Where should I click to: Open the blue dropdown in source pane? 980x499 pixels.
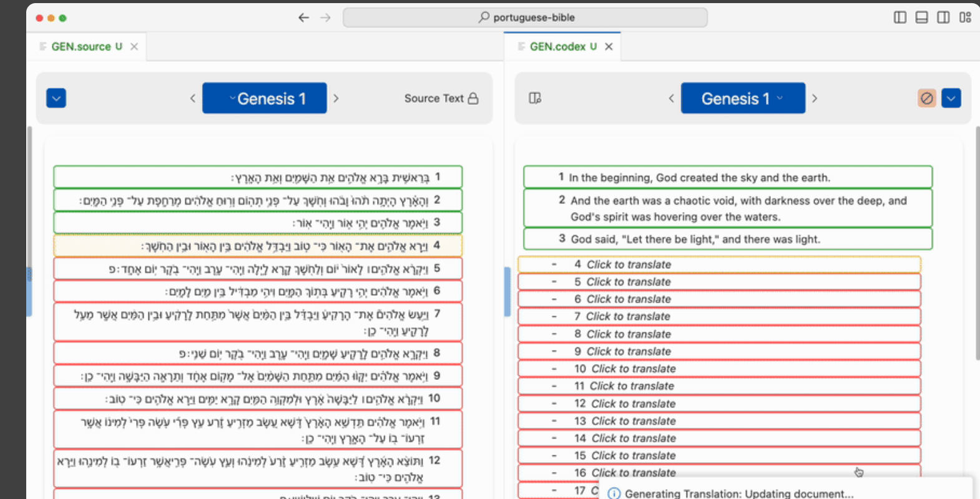tap(56, 98)
